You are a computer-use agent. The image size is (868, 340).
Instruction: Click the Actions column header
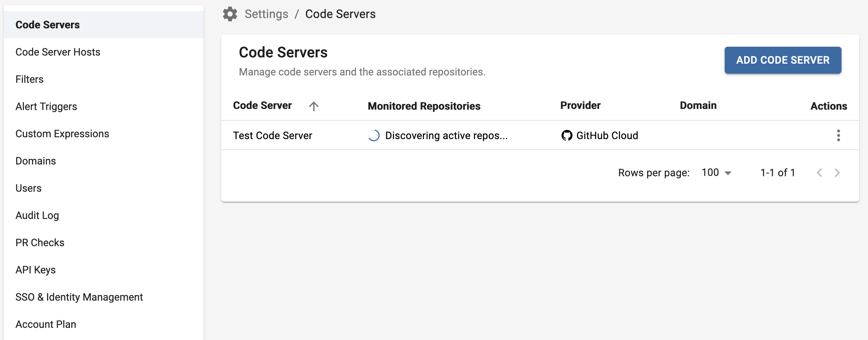(829, 106)
